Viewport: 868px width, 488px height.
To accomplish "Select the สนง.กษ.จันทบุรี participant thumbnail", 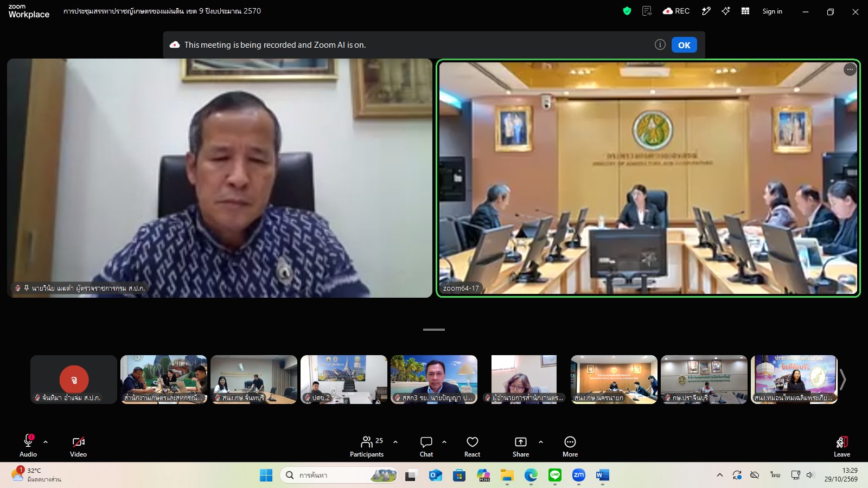I will [254, 380].
